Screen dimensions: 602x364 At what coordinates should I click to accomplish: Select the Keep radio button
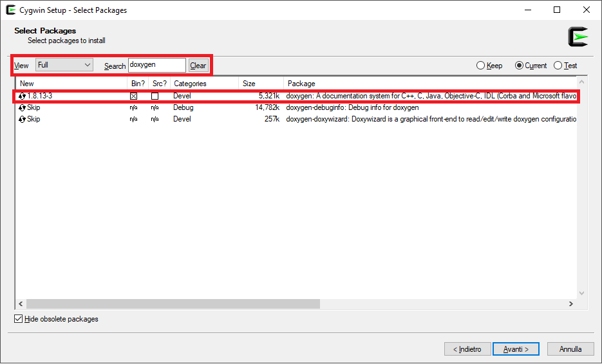(480, 66)
